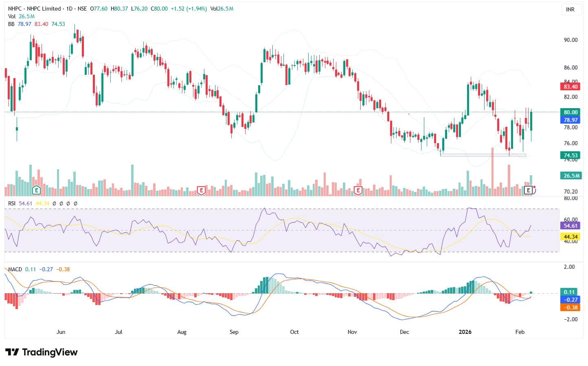Image resolution: width=588 pixels, height=366 pixels.
Task: Select the BB indicator legend label
Action: [11, 24]
